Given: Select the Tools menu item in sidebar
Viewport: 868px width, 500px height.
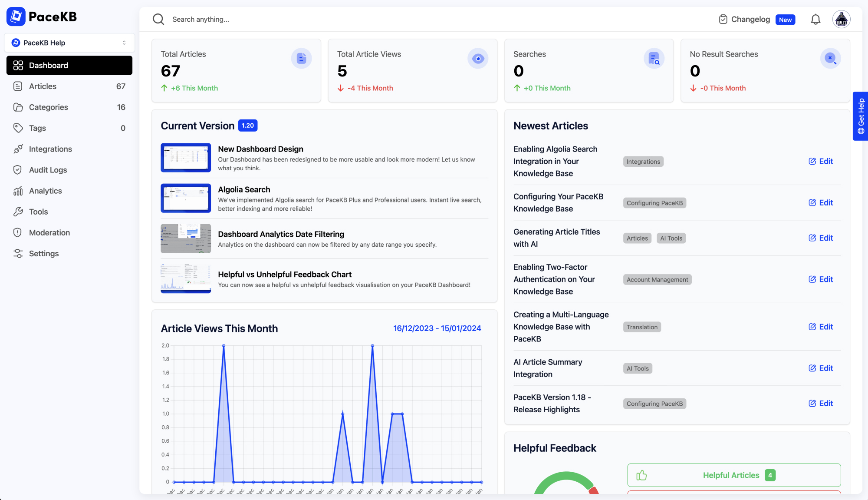Looking at the screenshot, I should (x=38, y=211).
